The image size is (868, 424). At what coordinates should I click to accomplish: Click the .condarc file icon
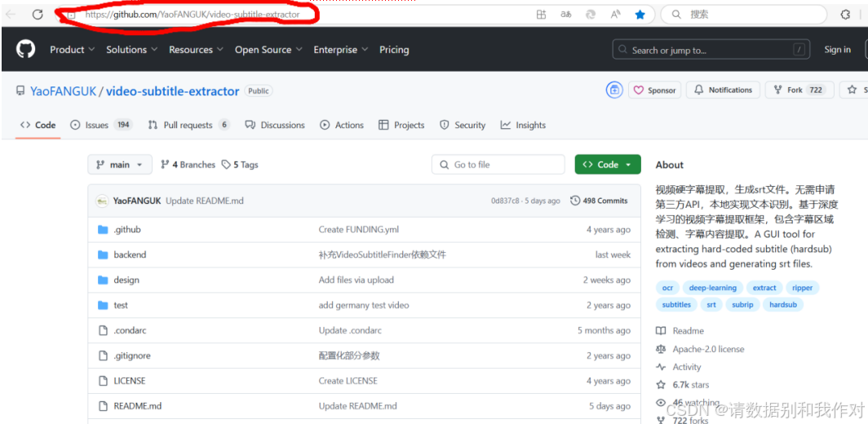[103, 330]
